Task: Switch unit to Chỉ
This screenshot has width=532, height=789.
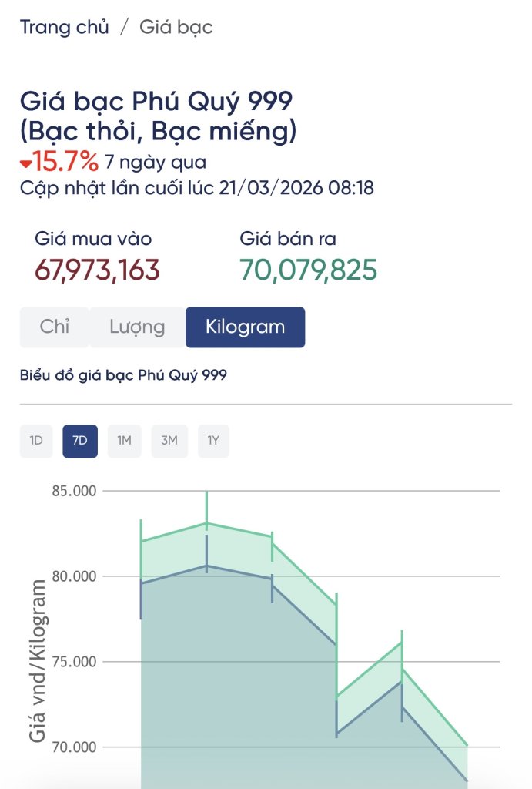Action: point(55,327)
